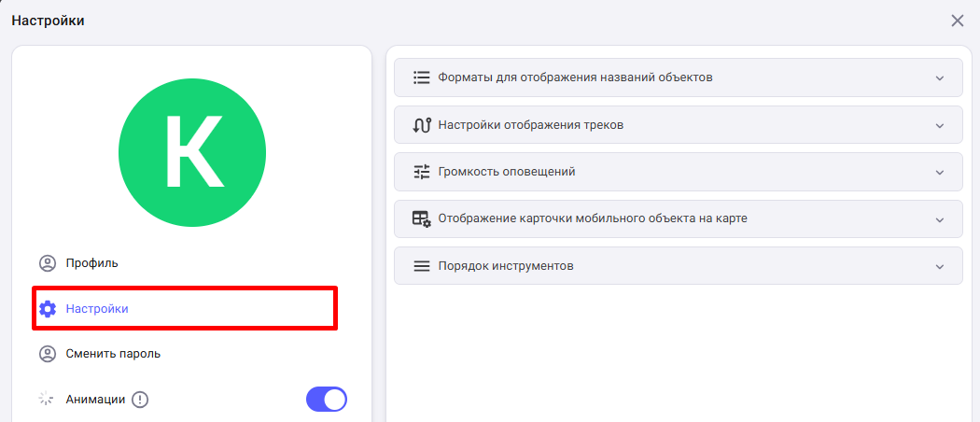
Task: Click the profile person icon
Action: pyautogui.click(x=48, y=263)
